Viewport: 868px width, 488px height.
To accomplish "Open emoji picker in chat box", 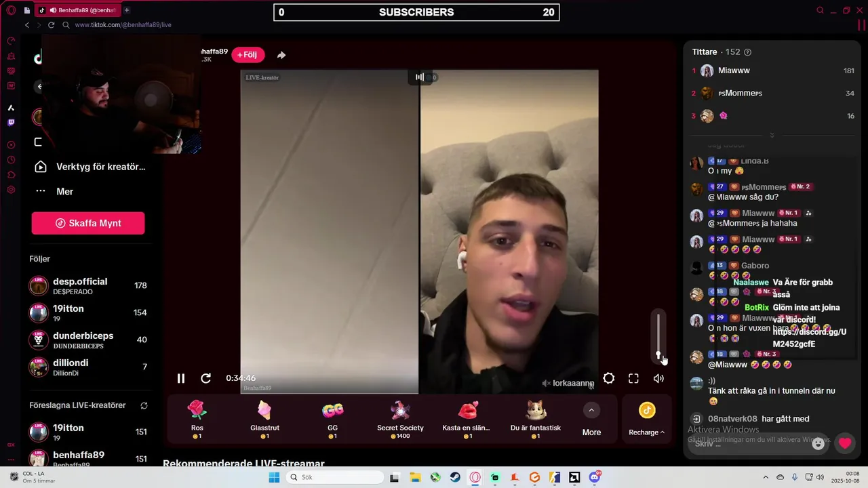I will [818, 443].
